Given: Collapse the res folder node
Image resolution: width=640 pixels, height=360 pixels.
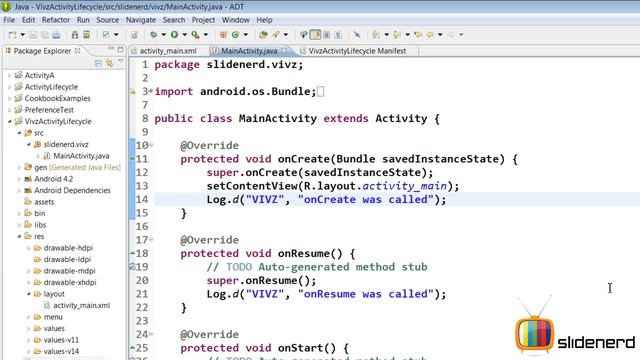Looking at the screenshot, I should coord(19,236).
